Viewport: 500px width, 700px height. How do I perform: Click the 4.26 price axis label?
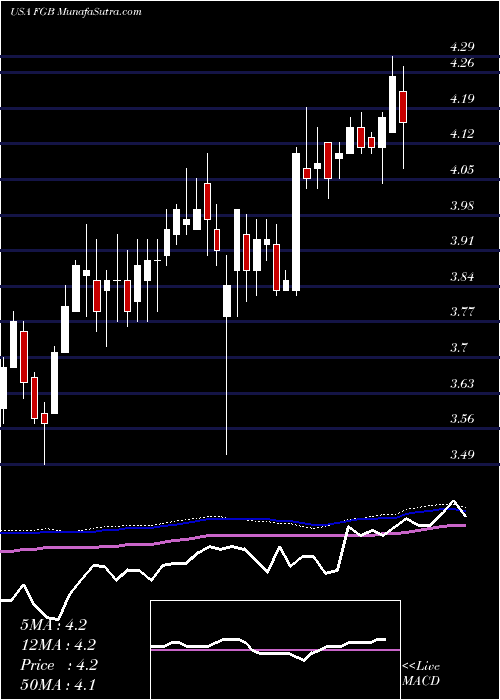click(462, 62)
